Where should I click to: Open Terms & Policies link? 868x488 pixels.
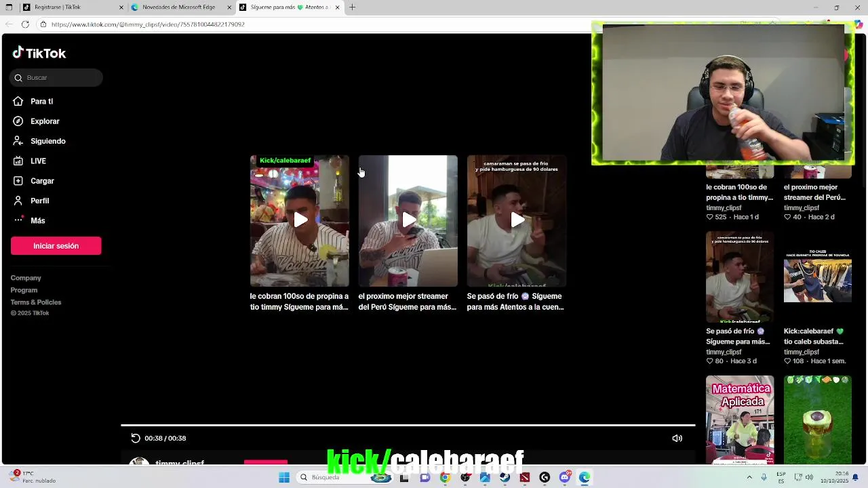tap(36, 302)
